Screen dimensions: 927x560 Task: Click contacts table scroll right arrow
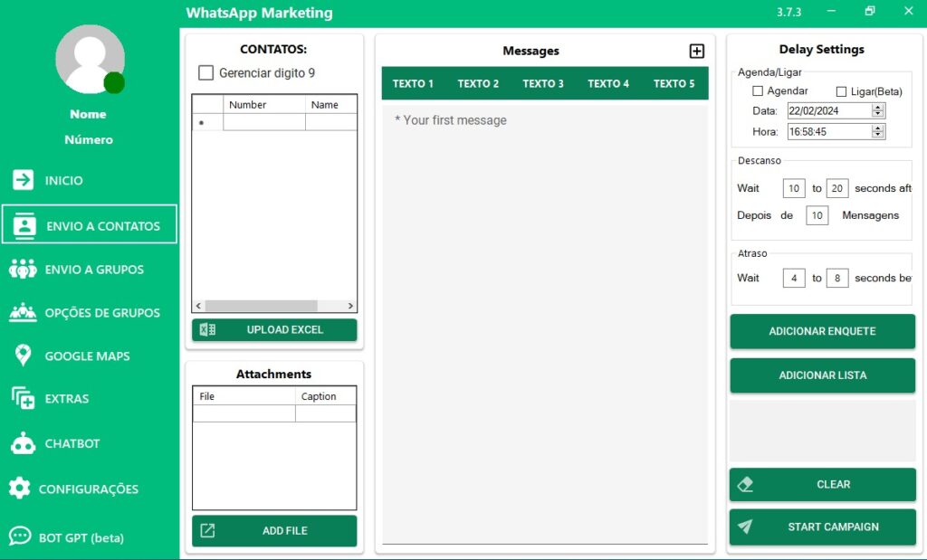click(x=350, y=306)
